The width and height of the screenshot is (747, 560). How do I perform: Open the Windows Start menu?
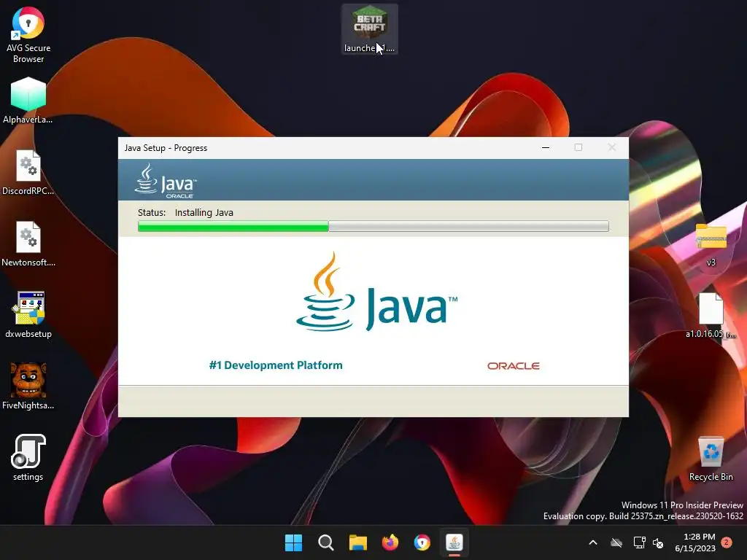point(293,542)
